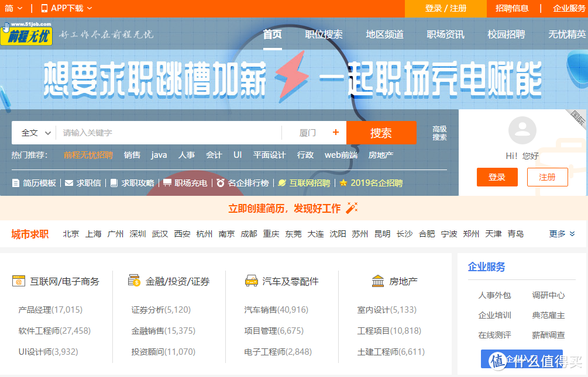Select city 青岛

(x=515, y=234)
